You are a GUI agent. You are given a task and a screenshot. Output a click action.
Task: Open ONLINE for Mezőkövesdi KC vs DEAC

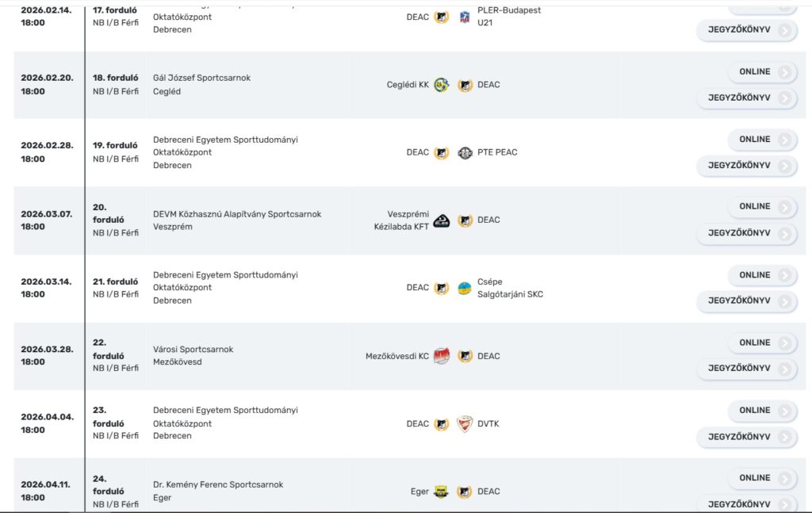(762, 343)
